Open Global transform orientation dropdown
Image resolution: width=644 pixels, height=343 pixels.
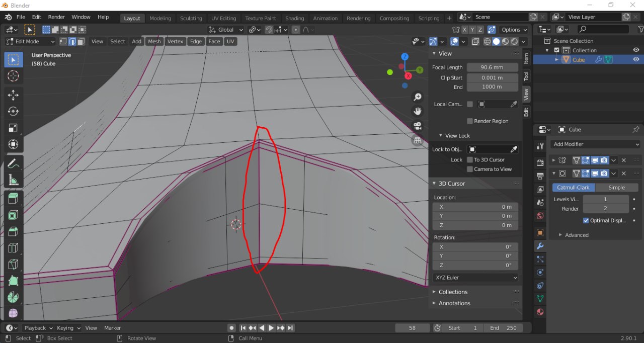click(x=226, y=30)
